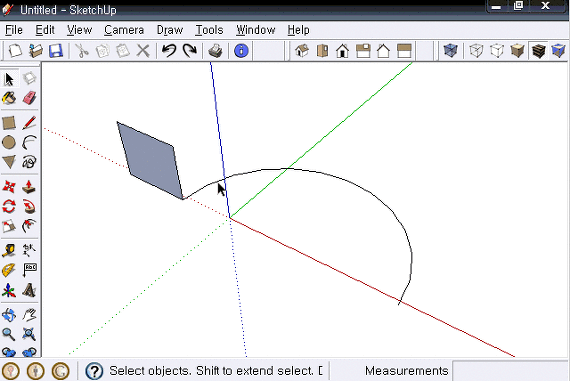
Task: Open the Tools menu
Action: 209,30
